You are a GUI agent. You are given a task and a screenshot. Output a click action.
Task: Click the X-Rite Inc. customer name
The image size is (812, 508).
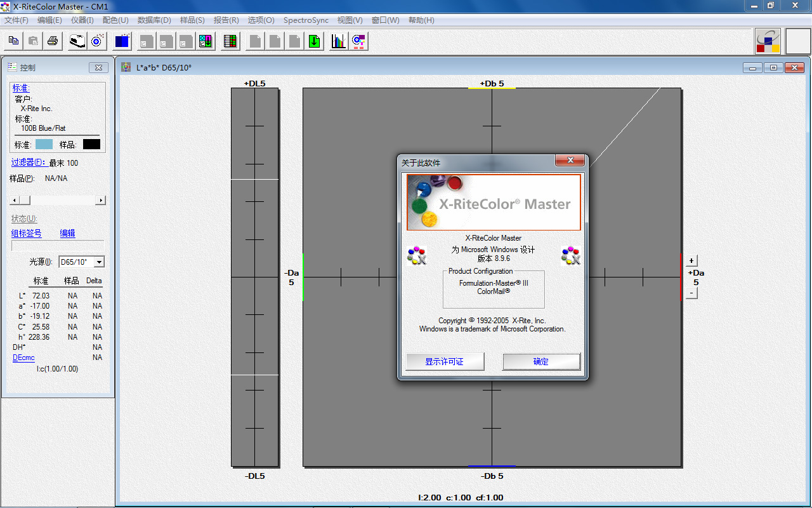[x=36, y=109]
